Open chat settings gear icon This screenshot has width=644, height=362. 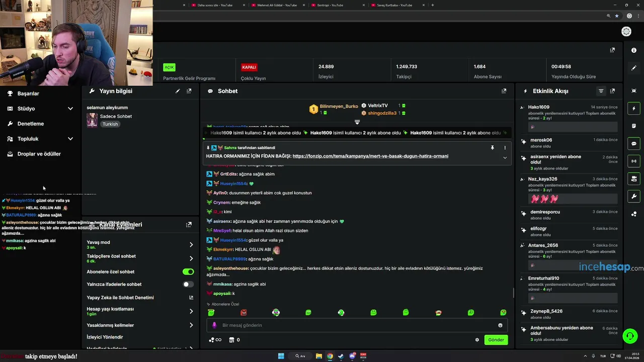pyautogui.click(x=477, y=340)
